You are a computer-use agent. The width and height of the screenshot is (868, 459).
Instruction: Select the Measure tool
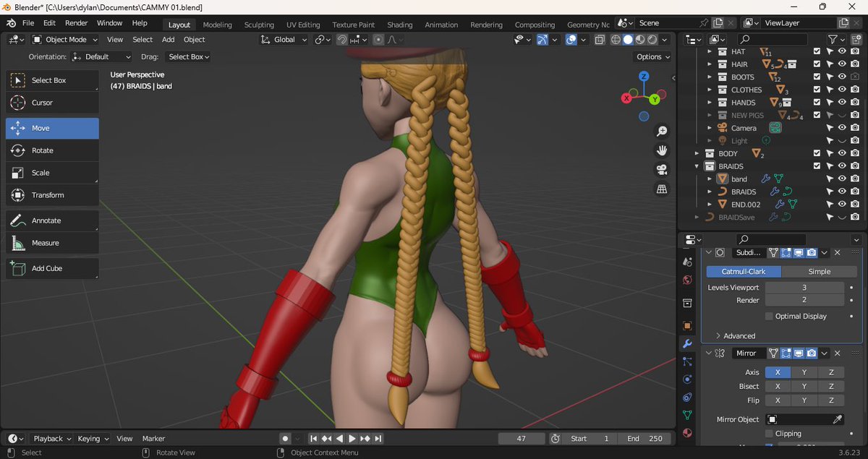click(52, 243)
